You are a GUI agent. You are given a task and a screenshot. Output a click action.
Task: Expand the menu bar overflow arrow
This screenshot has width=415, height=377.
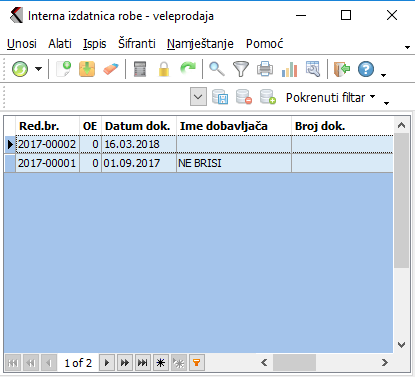coord(407,47)
